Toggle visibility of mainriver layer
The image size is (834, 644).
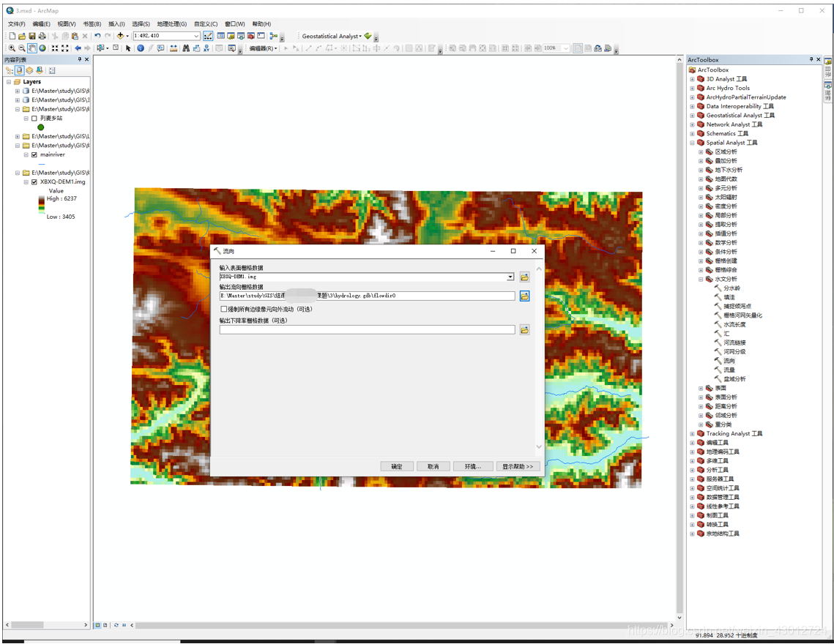click(34, 154)
